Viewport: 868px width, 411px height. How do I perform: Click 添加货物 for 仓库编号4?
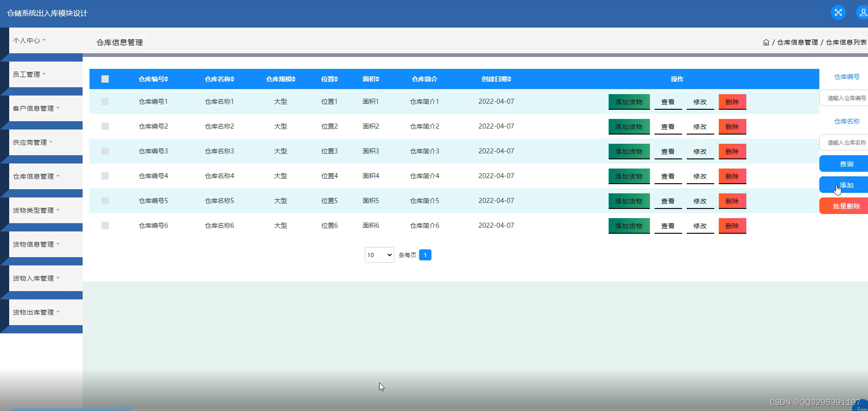[x=629, y=176]
